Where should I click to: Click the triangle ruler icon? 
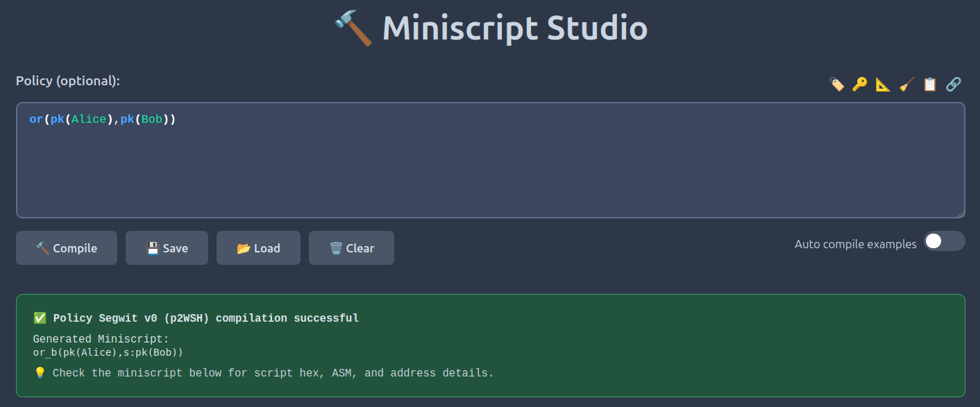pos(883,85)
